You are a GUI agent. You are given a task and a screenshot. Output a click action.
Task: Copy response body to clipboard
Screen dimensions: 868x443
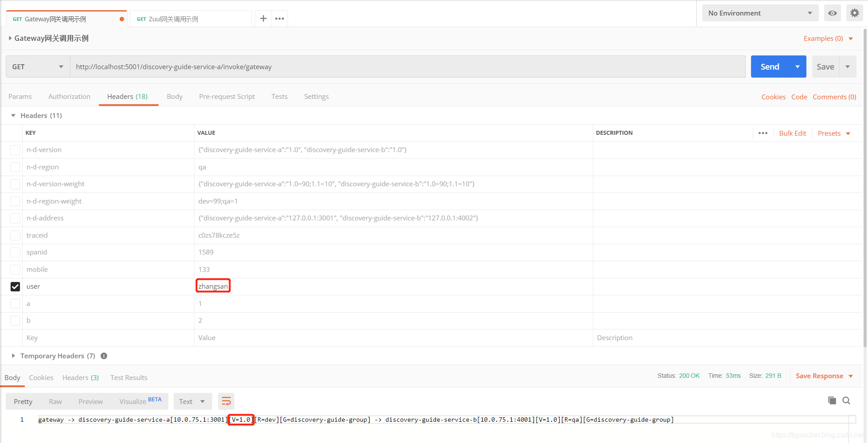coord(832,400)
